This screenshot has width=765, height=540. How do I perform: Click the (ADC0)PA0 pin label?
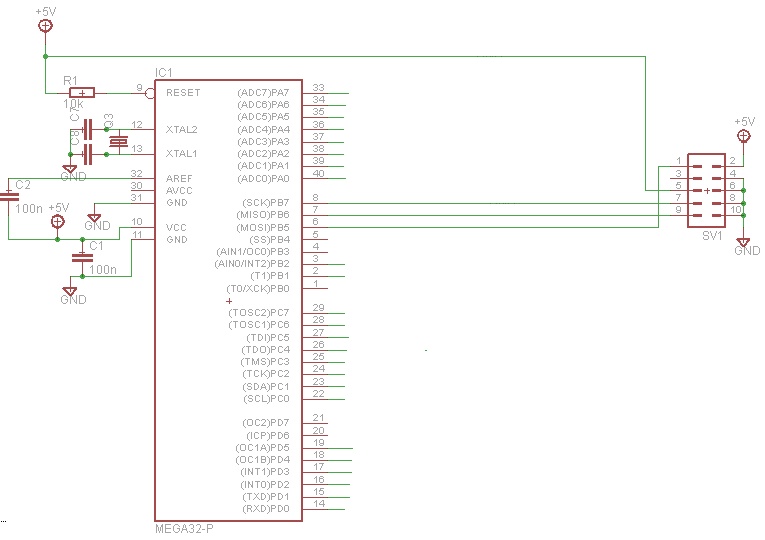tap(263, 179)
